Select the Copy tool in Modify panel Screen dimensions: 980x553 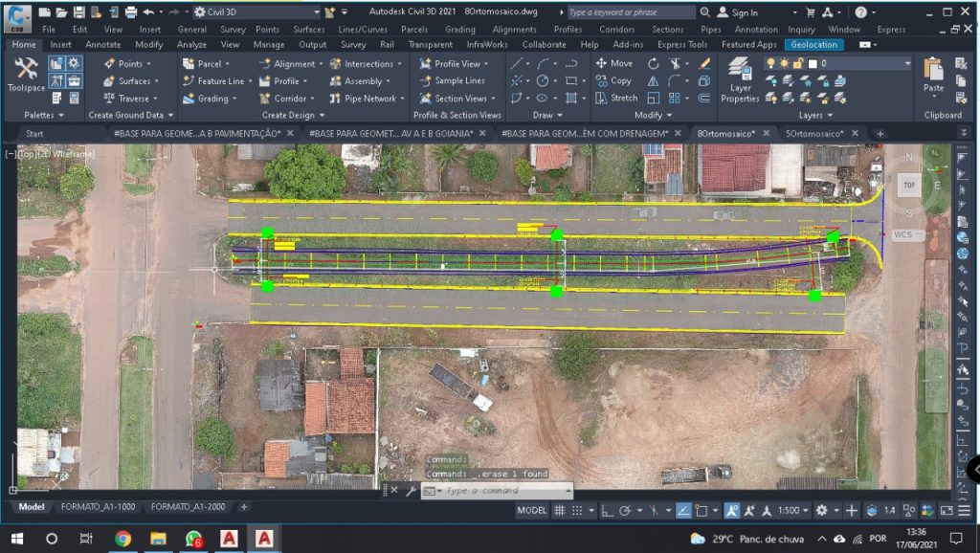613,80
